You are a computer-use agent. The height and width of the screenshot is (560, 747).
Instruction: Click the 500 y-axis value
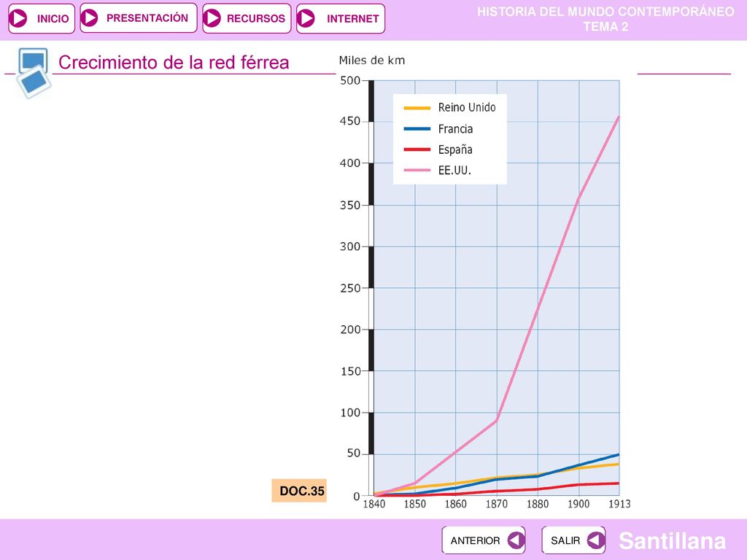pos(350,80)
